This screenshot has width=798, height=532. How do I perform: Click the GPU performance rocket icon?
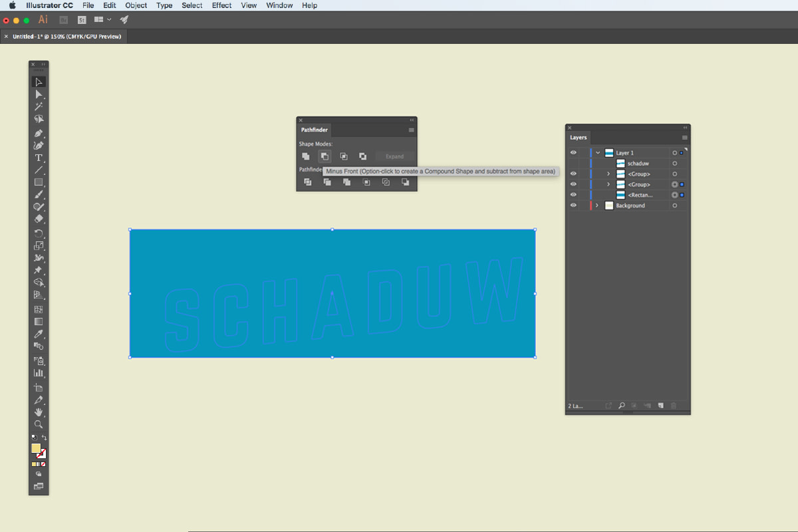coord(124,20)
